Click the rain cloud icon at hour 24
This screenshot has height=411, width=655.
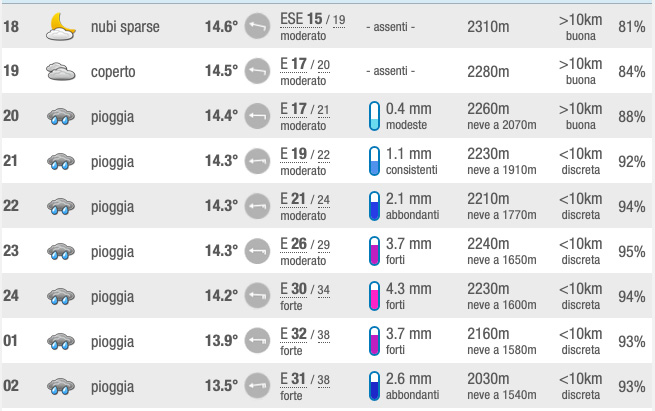coord(61,297)
